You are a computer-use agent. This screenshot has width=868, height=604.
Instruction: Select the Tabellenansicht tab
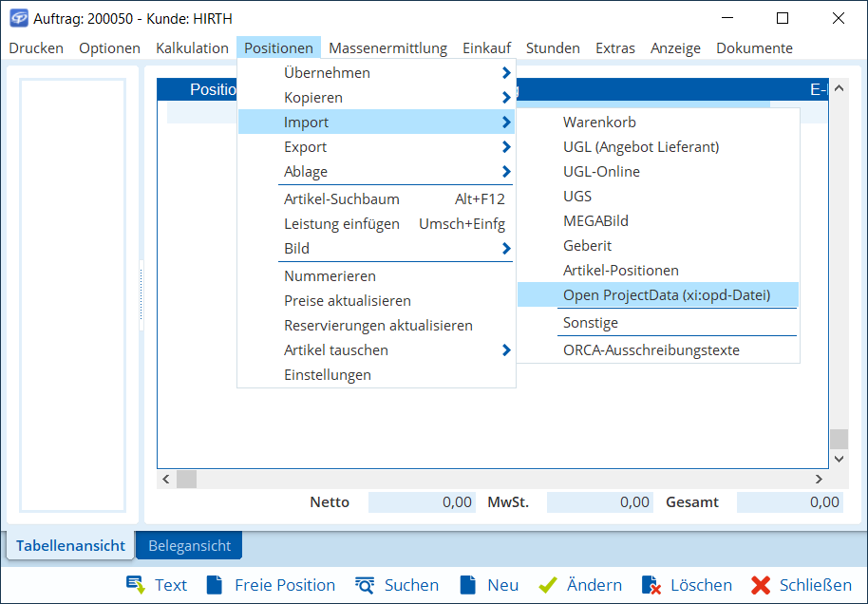click(70, 546)
